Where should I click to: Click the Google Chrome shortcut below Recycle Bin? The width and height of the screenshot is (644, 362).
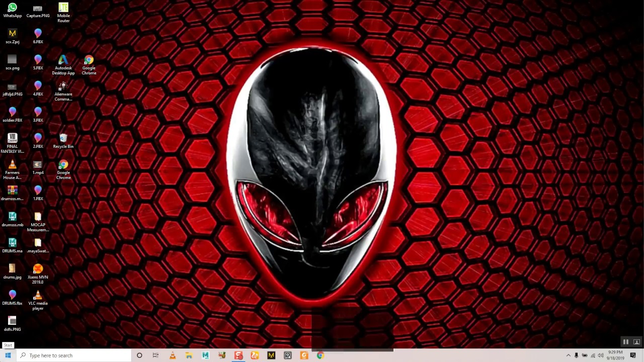coord(63,170)
